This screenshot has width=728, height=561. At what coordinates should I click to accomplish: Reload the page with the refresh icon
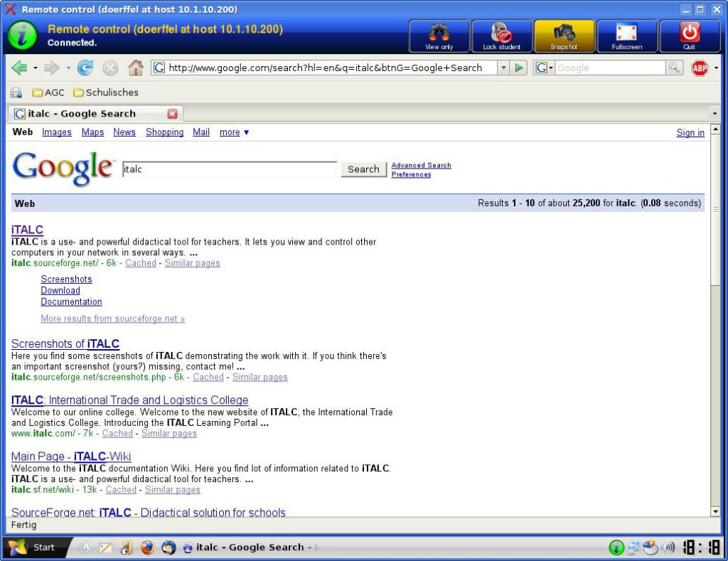click(x=85, y=68)
